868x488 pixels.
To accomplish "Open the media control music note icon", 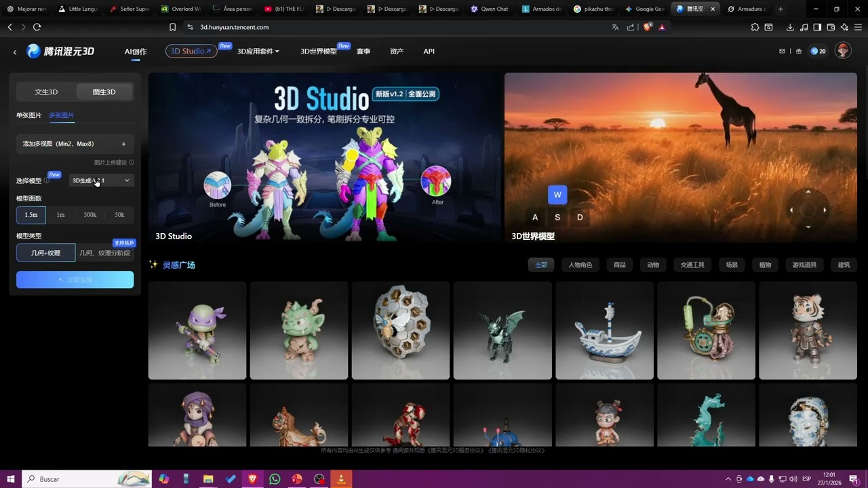I will 804,27.
